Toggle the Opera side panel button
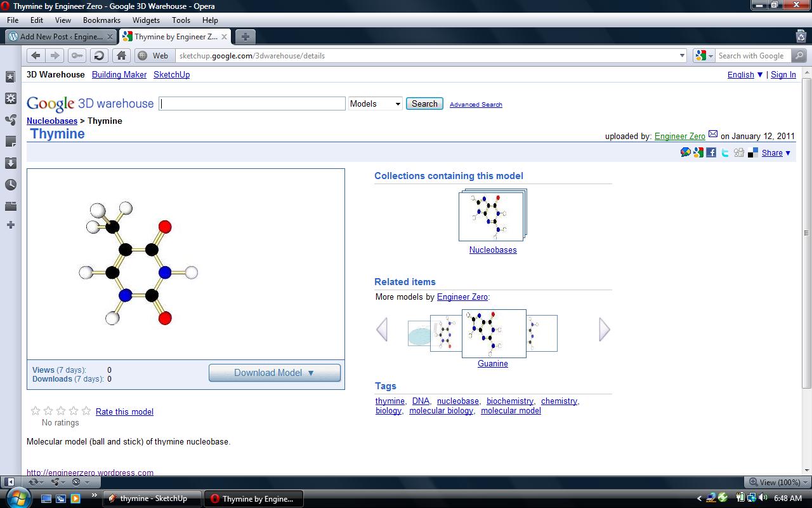812x508 pixels. (10, 482)
